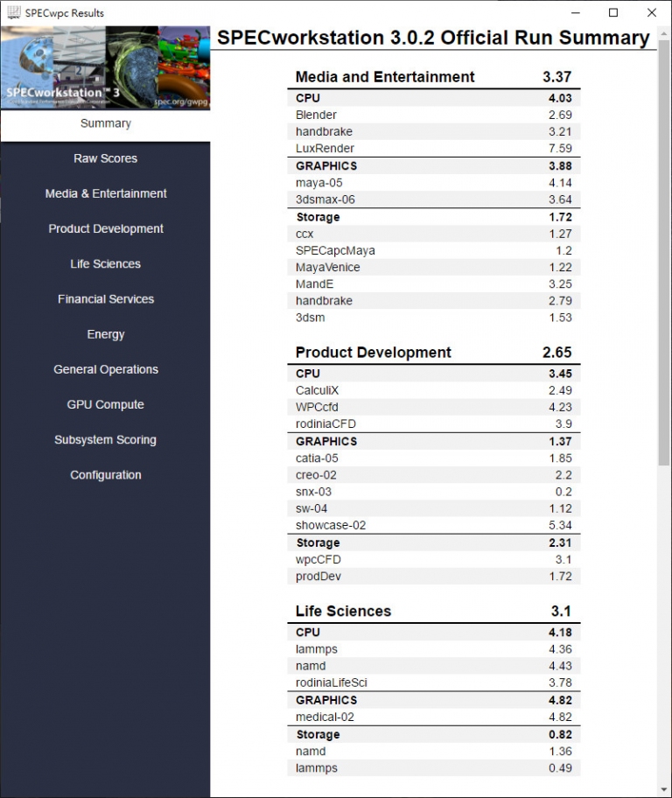Click the vertical scrollbar thumb
This screenshot has height=798, width=672.
click(x=664, y=253)
